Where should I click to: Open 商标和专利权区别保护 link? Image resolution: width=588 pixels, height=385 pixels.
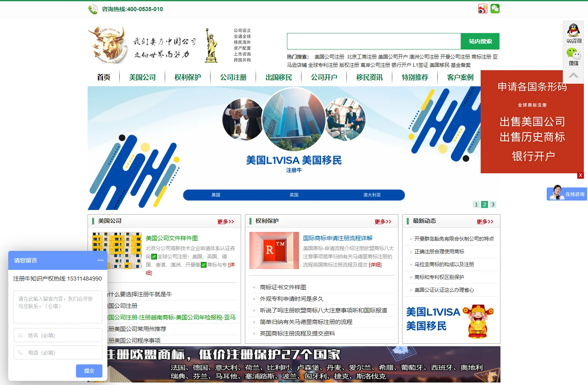coord(439,277)
